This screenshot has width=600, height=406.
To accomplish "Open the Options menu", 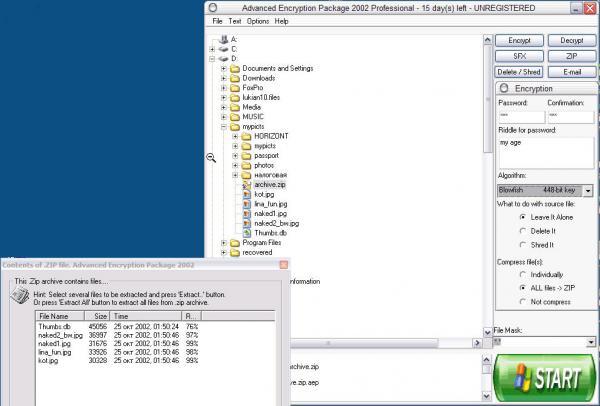I will coord(258,21).
